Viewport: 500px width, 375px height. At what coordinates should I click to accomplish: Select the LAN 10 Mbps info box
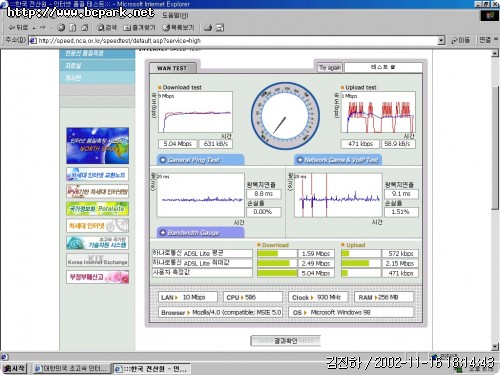click(188, 297)
